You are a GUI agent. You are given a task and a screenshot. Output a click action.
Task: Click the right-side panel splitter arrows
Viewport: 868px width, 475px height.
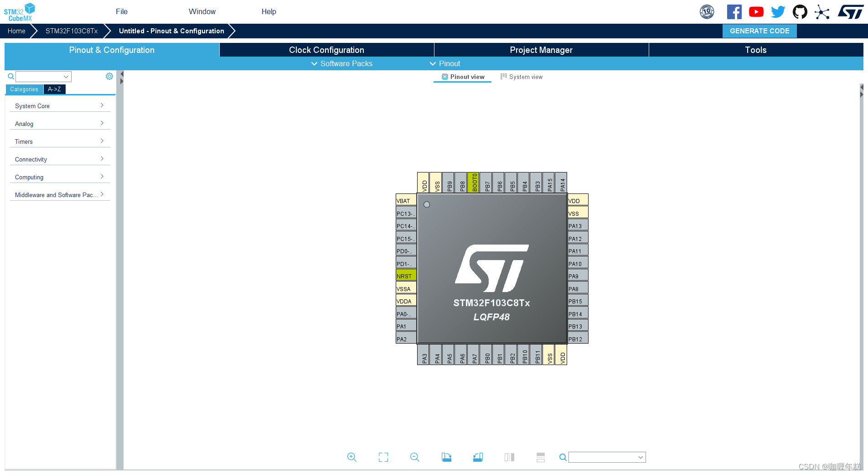click(x=862, y=91)
